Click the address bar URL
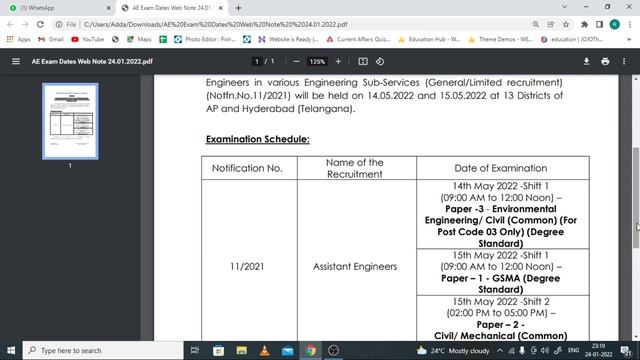Viewport: 640px width, 360px height. click(216, 24)
